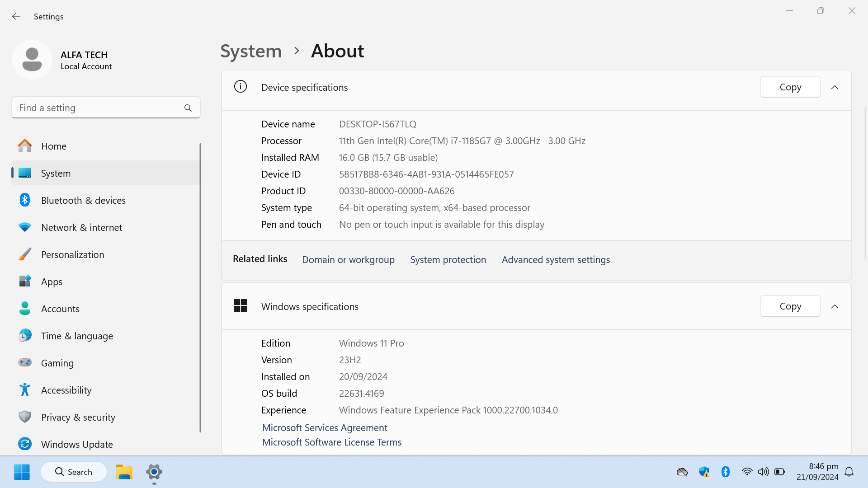Collapse the Windows specifications section
The image size is (868, 488).
[835, 306]
